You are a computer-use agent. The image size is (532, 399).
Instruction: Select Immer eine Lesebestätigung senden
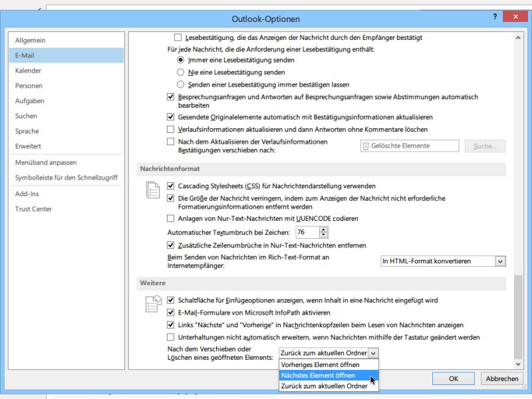pos(180,60)
